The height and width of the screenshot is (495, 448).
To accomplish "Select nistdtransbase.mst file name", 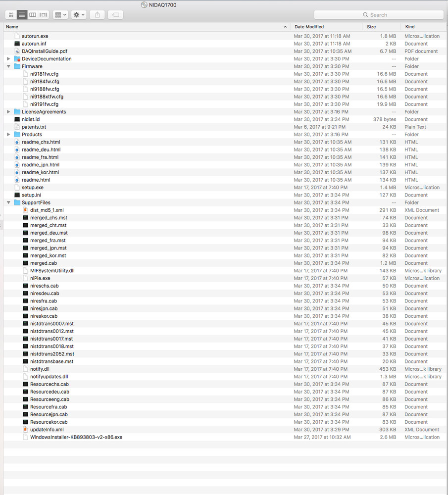I will click(52, 361).
